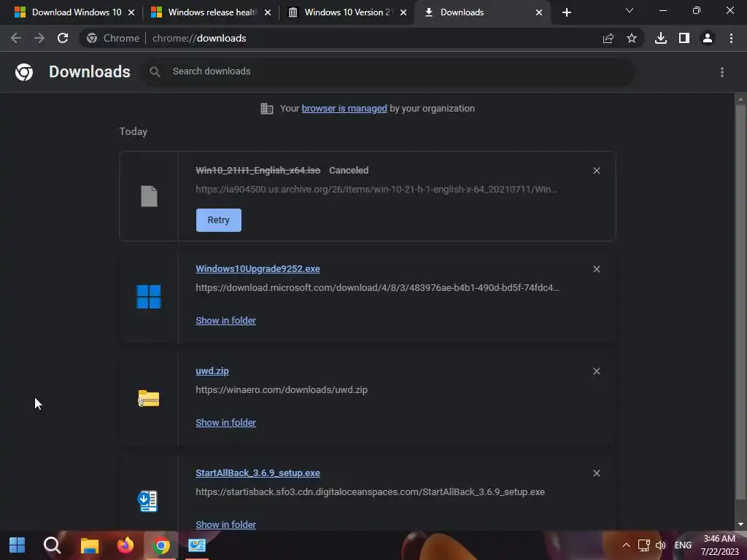747x560 pixels.
Task: Click the scrollbar up arrow
Action: [740, 99]
